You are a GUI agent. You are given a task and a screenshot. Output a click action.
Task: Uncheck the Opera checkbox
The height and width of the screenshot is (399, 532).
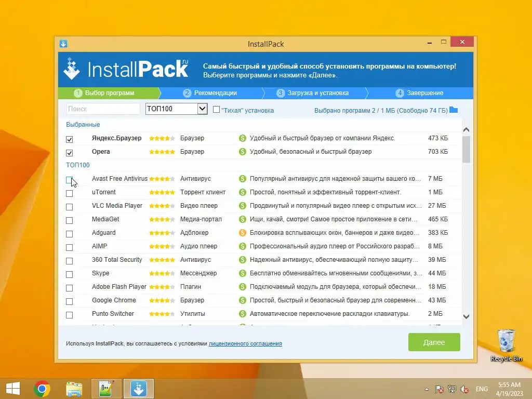pyautogui.click(x=69, y=153)
